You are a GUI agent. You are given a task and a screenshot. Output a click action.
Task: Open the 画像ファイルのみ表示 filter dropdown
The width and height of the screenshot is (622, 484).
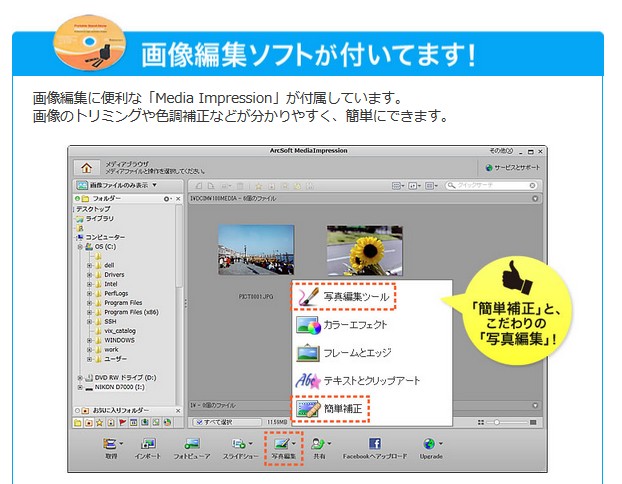coord(117,185)
